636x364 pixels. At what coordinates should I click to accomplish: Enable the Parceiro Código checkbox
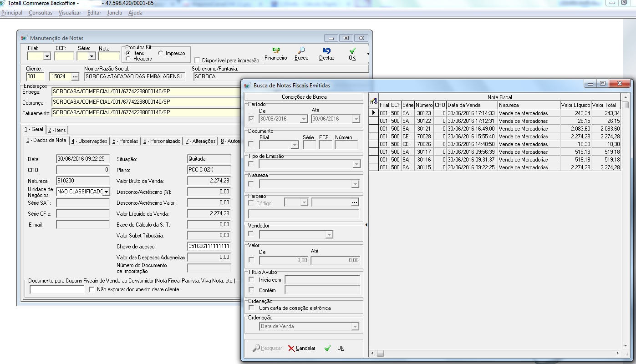tap(251, 203)
